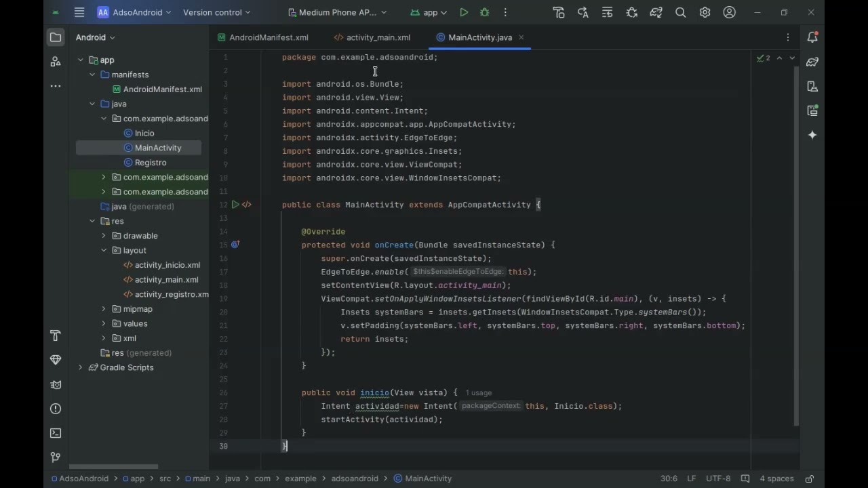Run the app with the green play icon
Screen dimensions: 868x488
pos(464,12)
